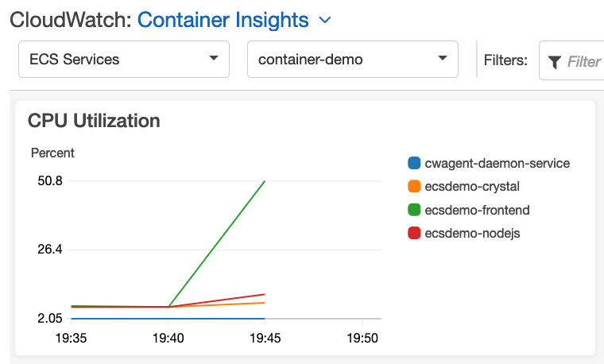Expand the ECS Services dropdown
Screen dimensions: 604x364
(x=124, y=60)
